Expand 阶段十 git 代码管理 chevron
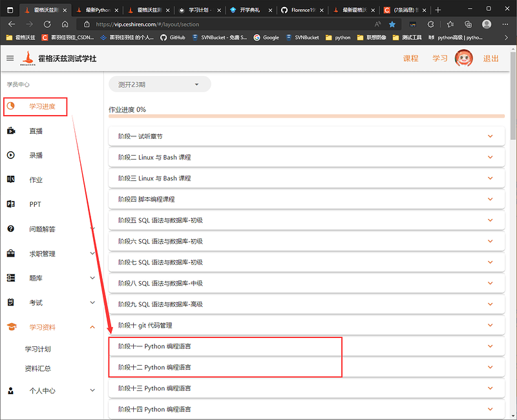The image size is (517, 420). click(491, 325)
